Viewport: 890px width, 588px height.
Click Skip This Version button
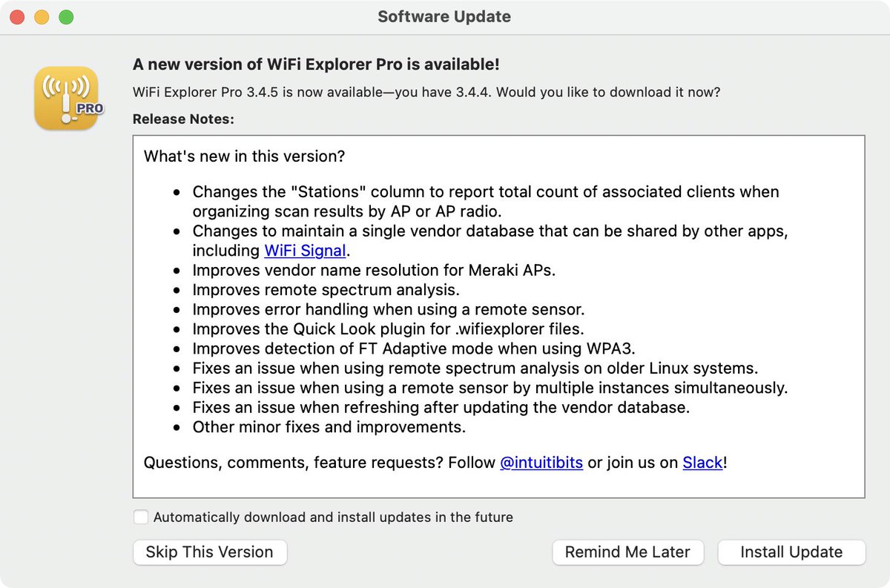[210, 552]
